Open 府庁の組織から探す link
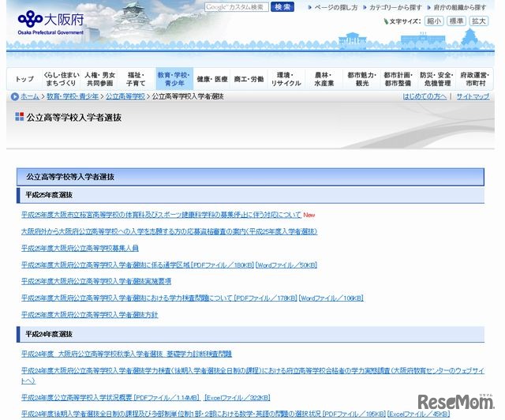 click(x=459, y=7)
